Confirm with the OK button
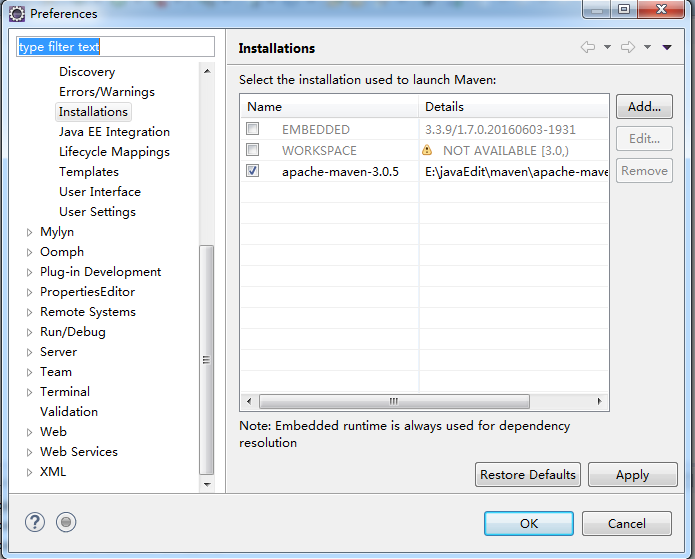This screenshot has width=695, height=559. pos(529,524)
